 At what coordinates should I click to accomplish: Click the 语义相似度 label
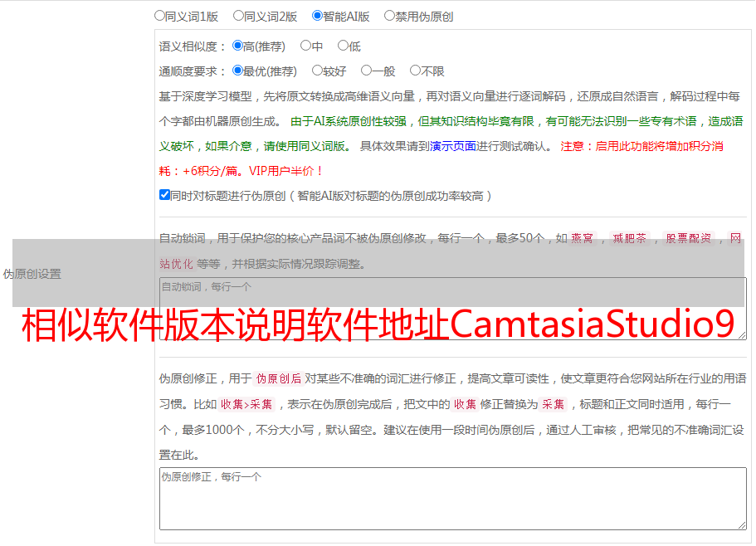click(192, 46)
